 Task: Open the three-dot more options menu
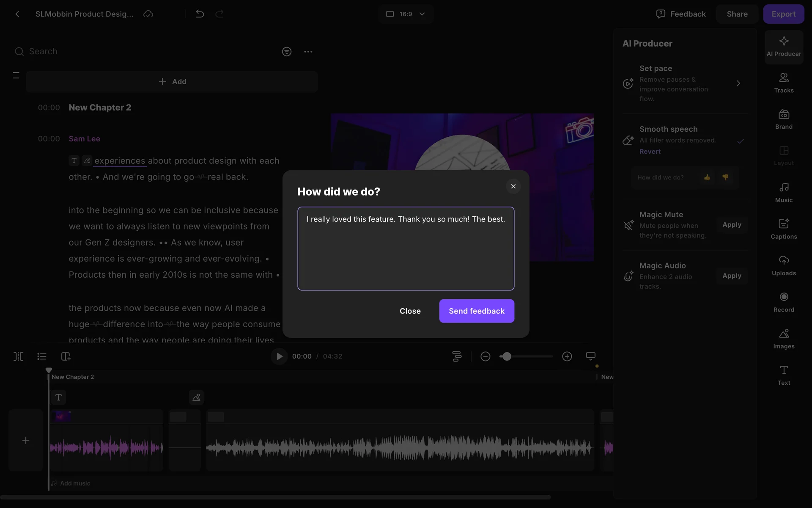[308, 52]
